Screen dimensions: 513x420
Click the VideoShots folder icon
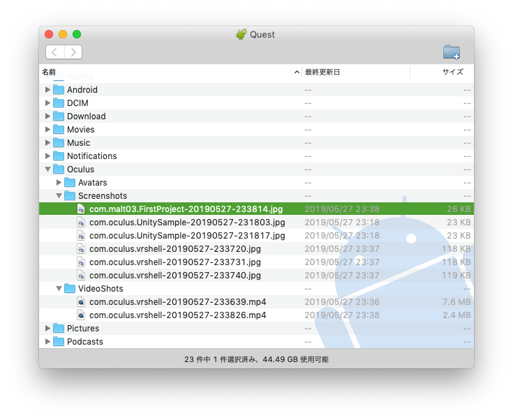(x=70, y=288)
